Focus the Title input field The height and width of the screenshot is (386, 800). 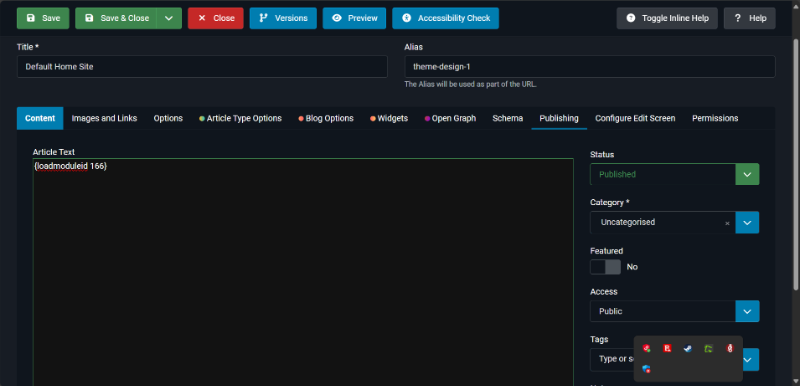pyautogui.click(x=202, y=67)
